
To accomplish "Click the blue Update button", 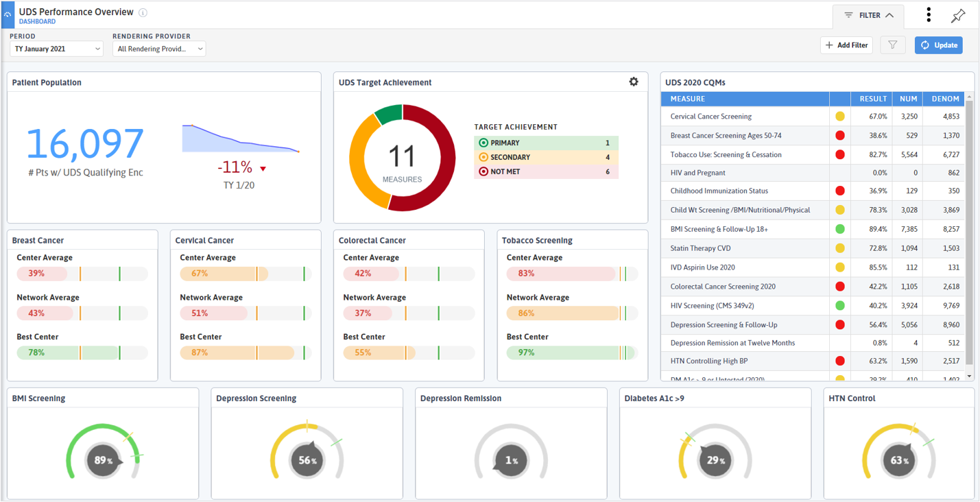I will pos(938,45).
